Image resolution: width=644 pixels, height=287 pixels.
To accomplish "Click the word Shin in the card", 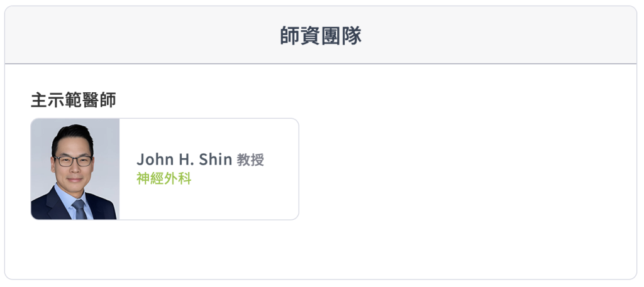I will click(x=216, y=160).
